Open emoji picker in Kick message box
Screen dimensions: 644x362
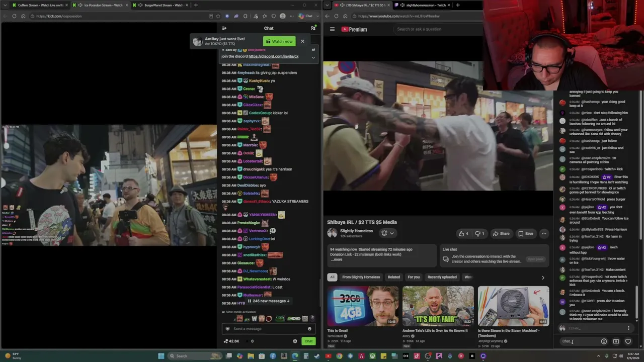click(309, 329)
